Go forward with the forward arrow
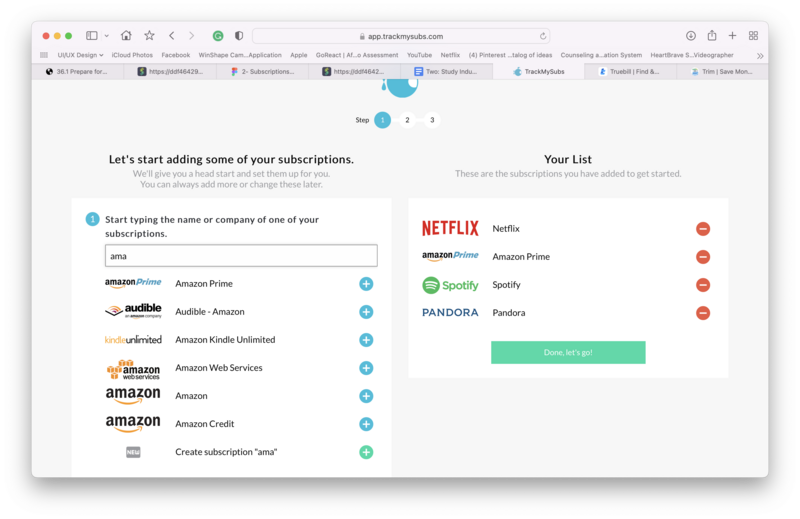 click(191, 36)
